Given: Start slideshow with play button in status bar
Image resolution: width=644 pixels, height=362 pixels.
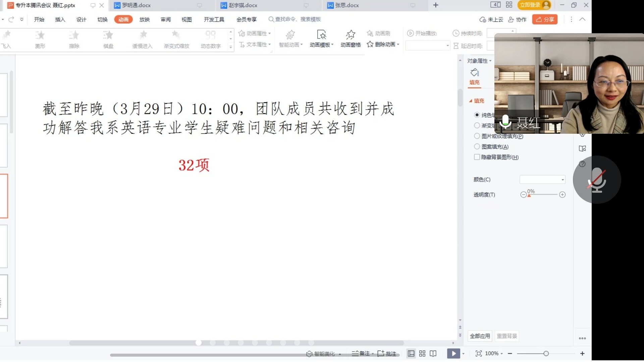Looking at the screenshot, I should click(453, 353).
